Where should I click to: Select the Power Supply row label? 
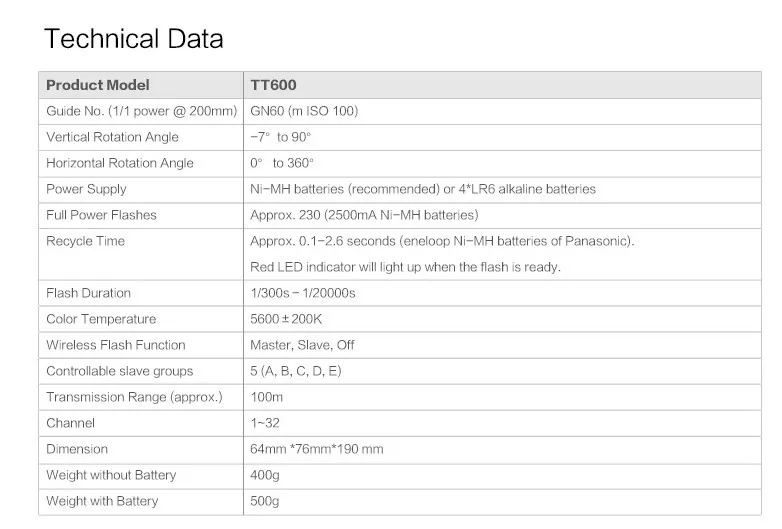[x=86, y=189]
